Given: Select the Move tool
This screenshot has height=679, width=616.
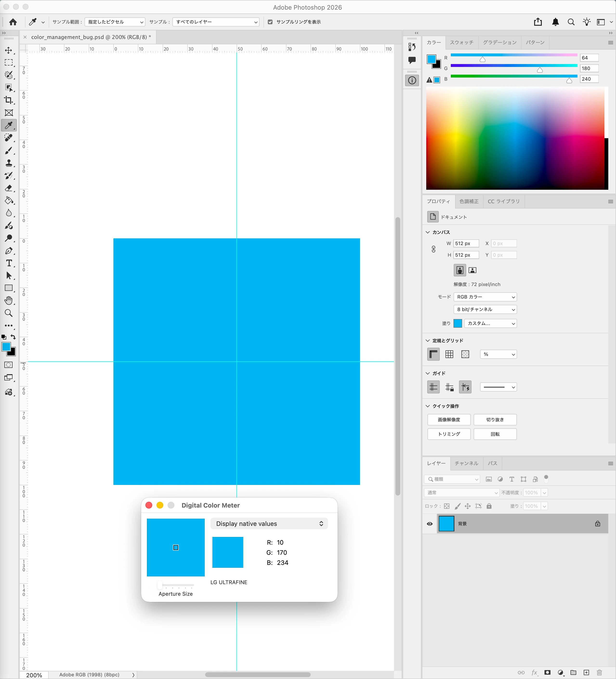Looking at the screenshot, I should click(9, 51).
